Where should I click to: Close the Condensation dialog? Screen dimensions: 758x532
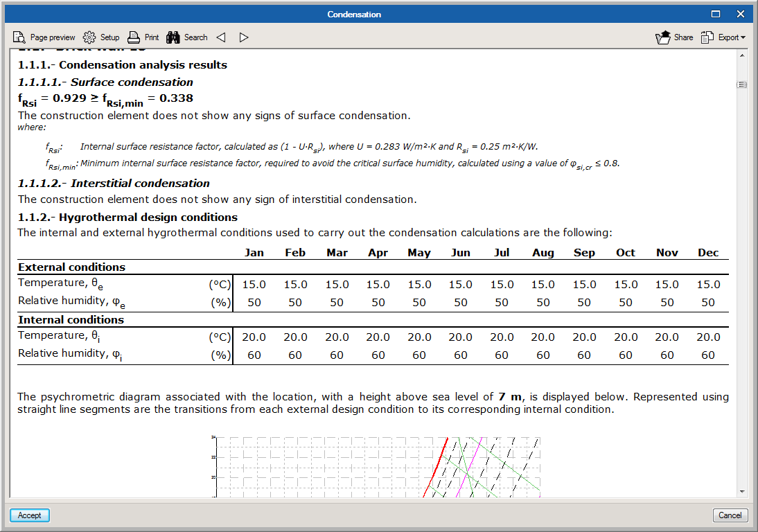tap(741, 14)
